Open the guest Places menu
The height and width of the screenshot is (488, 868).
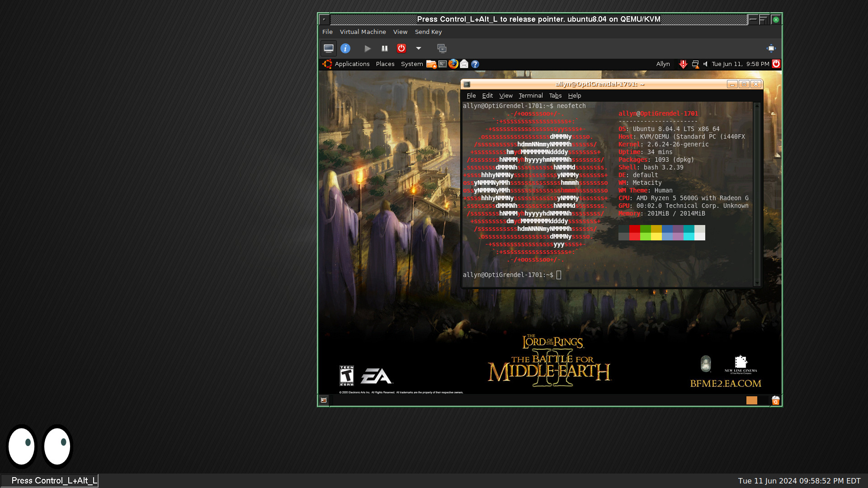385,64
